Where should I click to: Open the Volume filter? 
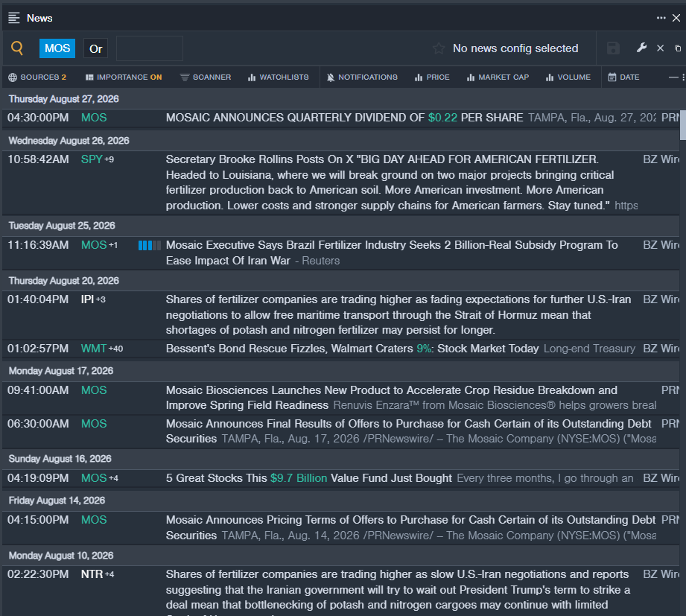tap(568, 77)
